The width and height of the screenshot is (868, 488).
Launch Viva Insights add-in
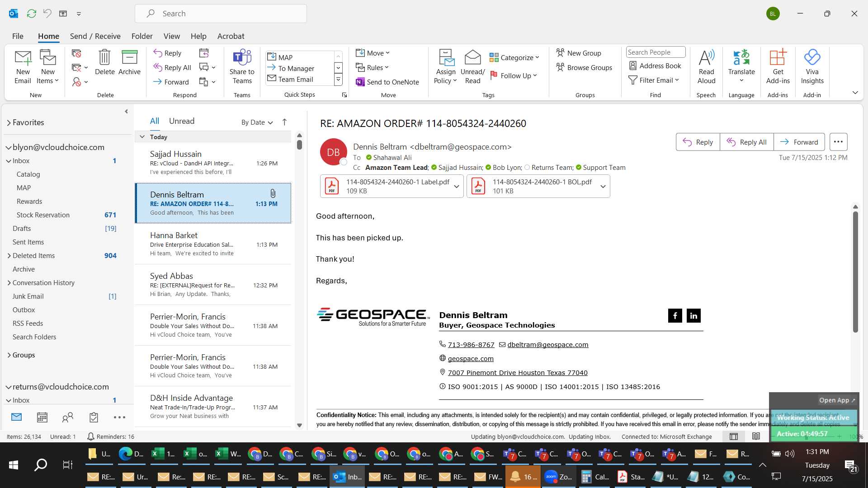tap(812, 67)
